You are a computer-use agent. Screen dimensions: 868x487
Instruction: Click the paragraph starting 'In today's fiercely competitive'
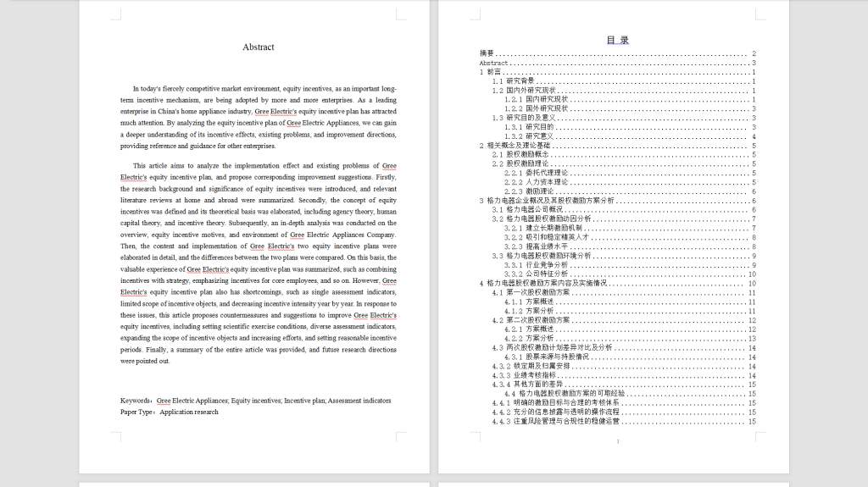[258, 118]
